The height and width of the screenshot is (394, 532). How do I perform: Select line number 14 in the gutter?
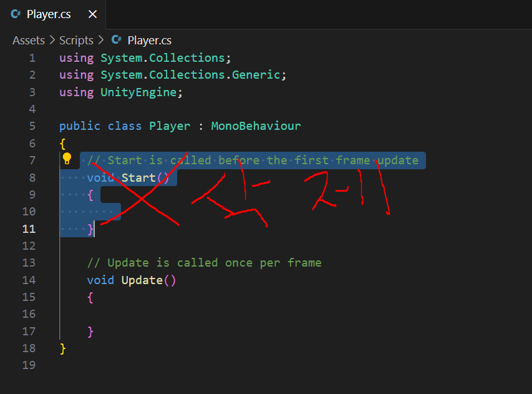29,280
